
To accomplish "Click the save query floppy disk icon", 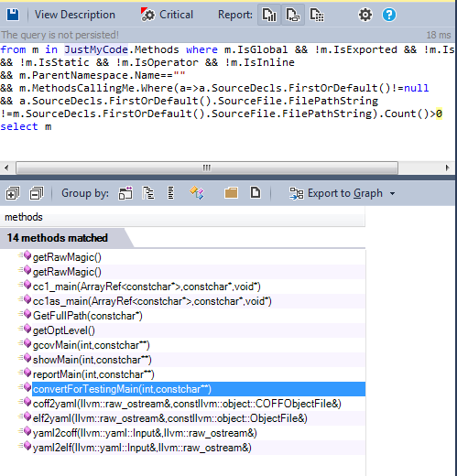I will [13, 15].
